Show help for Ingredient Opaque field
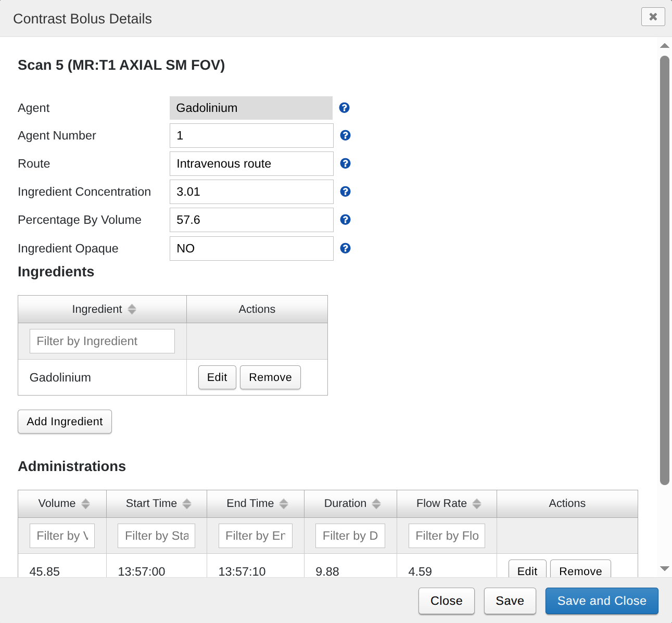672x623 pixels. click(x=345, y=248)
